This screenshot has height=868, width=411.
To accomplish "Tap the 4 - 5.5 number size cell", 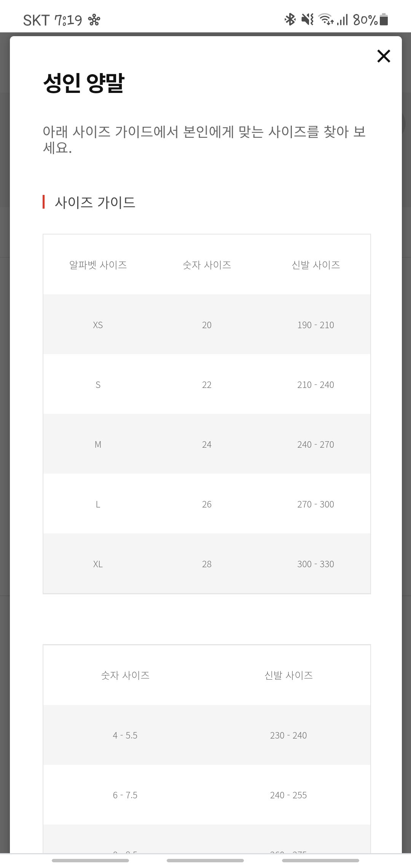I will click(125, 735).
